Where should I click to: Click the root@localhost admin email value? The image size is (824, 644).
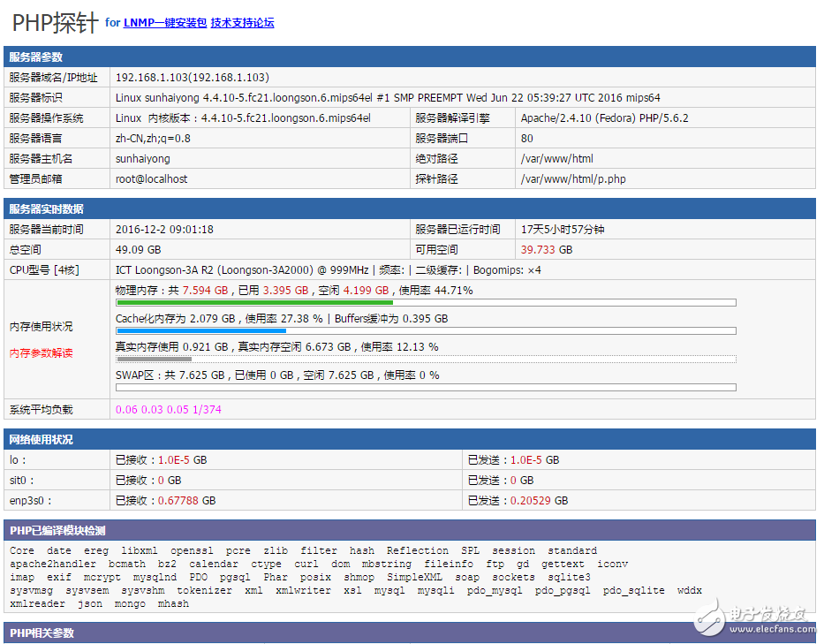pos(151,179)
